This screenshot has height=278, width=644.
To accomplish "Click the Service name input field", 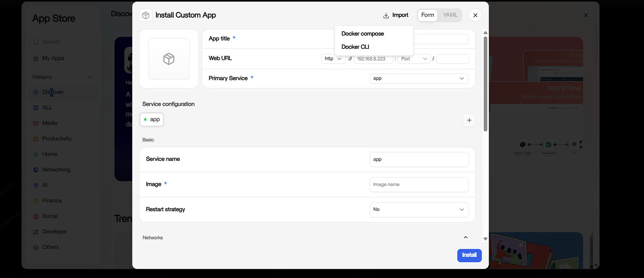I will 419,159.
